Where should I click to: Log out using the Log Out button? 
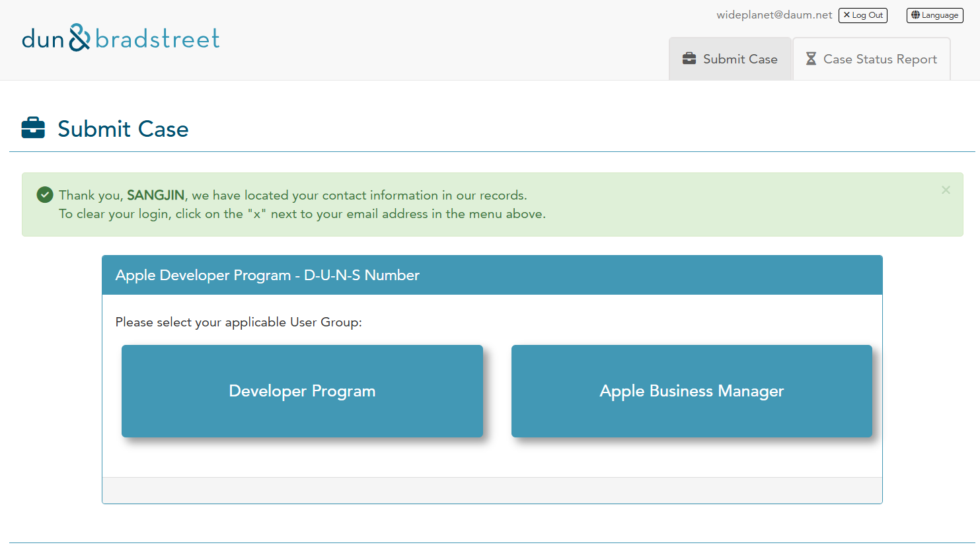pos(863,15)
